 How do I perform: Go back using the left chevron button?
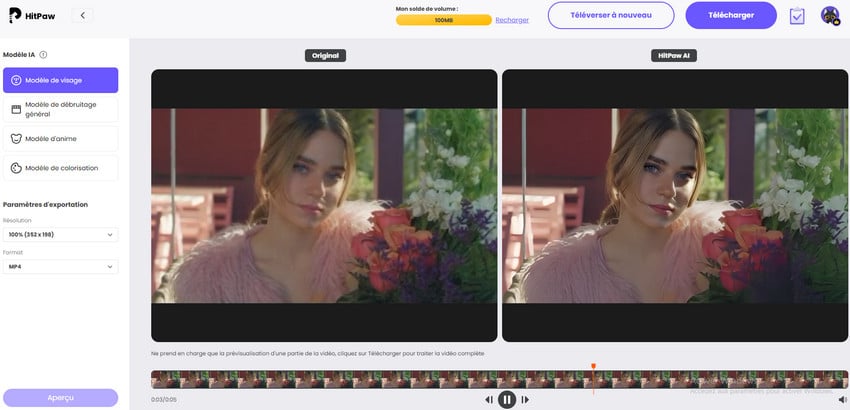point(82,15)
